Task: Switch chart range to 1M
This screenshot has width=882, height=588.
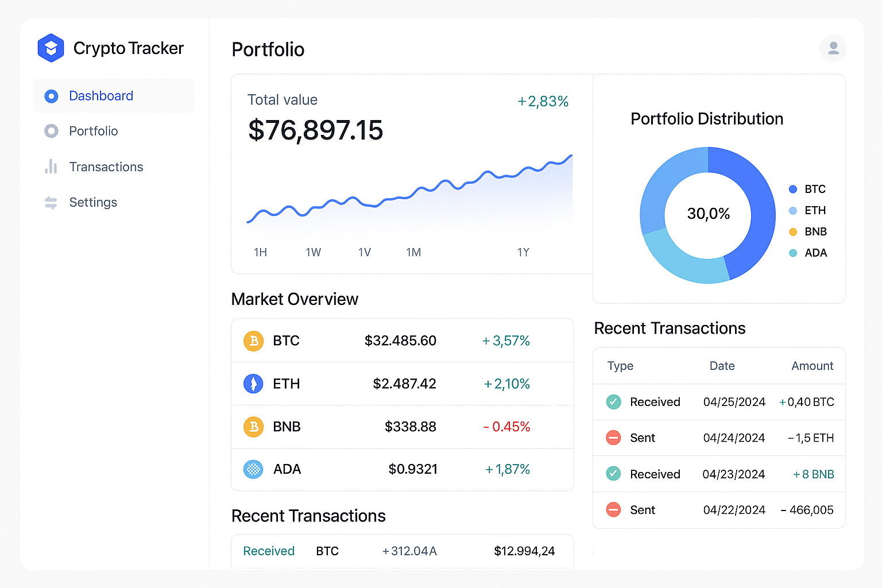Action: [x=413, y=252]
